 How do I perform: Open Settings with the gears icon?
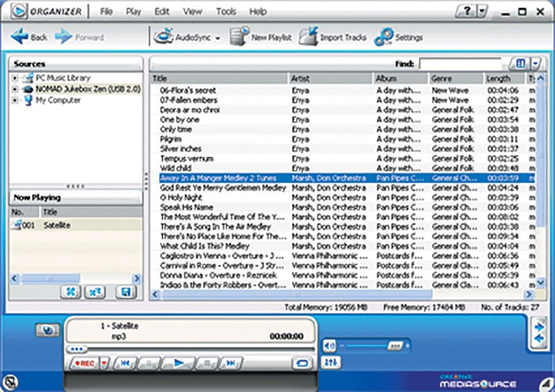[399, 37]
